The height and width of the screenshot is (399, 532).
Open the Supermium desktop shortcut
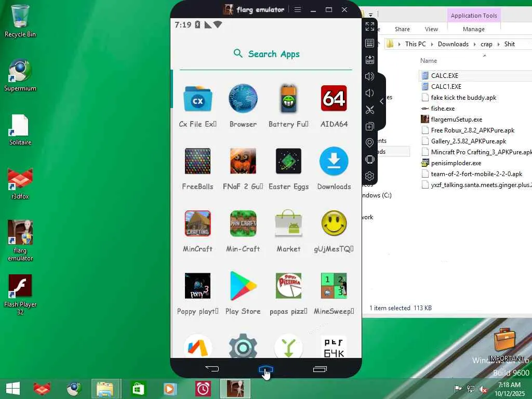pyautogui.click(x=20, y=75)
